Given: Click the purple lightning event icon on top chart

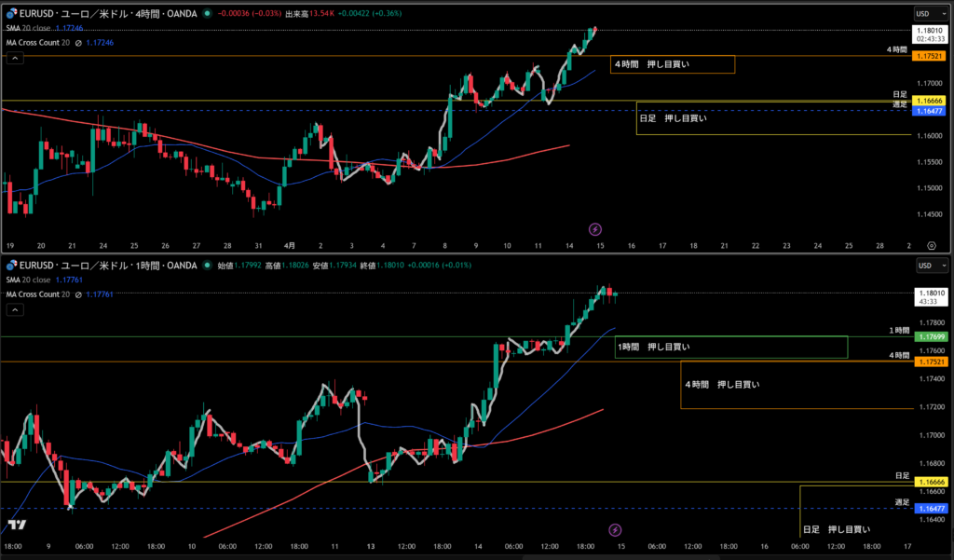Looking at the screenshot, I should (596, 228).
